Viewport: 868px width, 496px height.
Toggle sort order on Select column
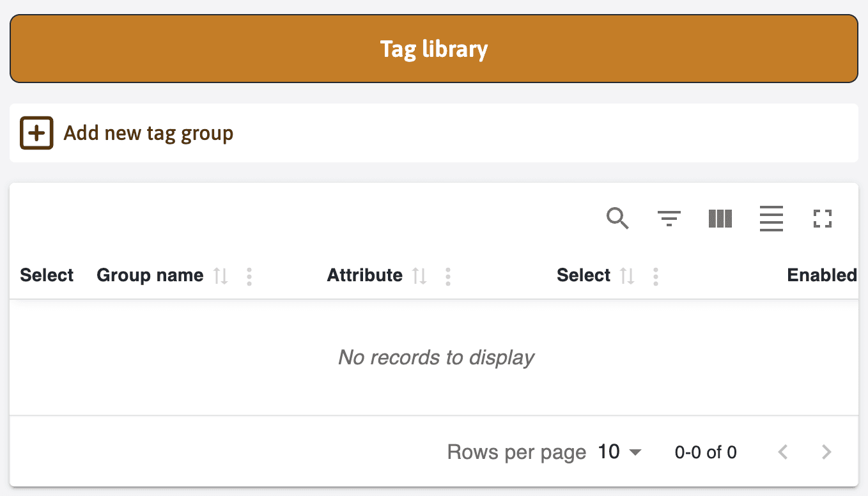[x=628, y=276]
